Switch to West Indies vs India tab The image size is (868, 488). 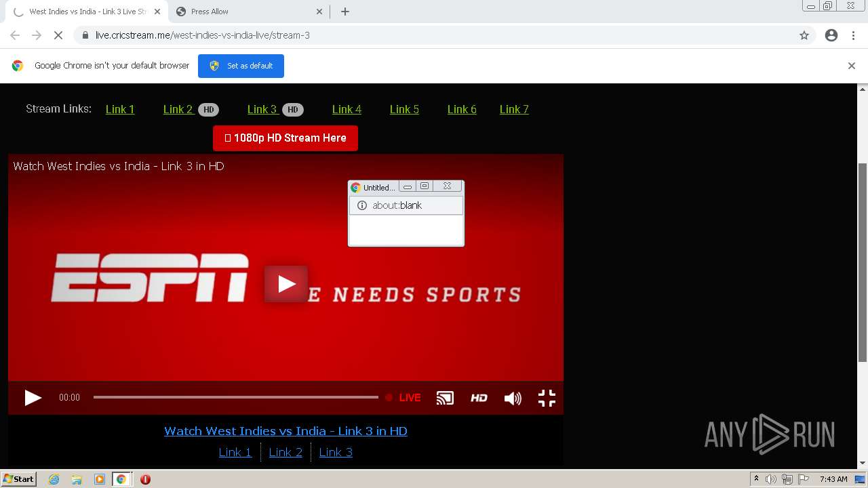pyautogui.click(x=85, y=12)
